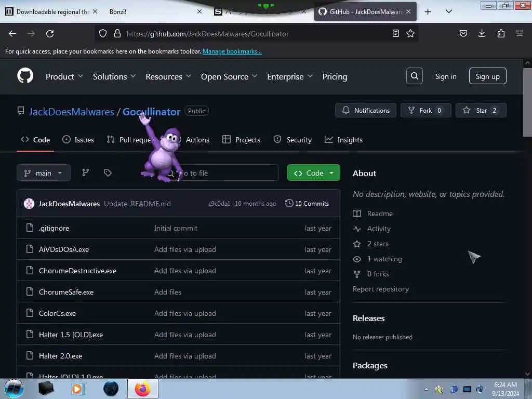Open Manage bookmarks link

click(232, 51)
